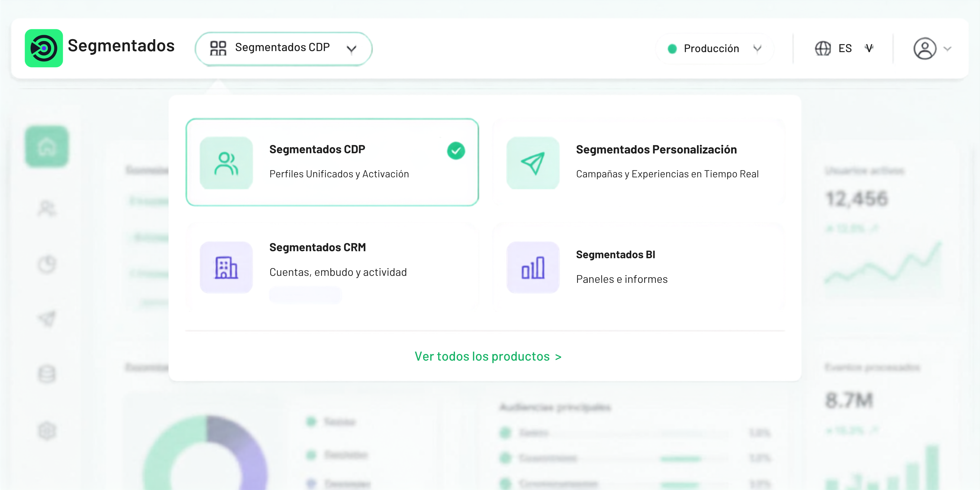Select the Segmentados CDP product card
980x490 pixels.
(x=332, y=163)
